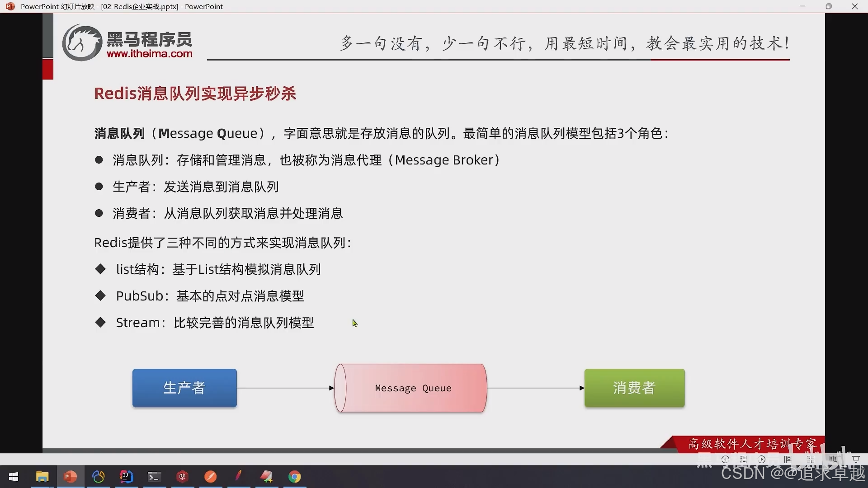
Task: Click the Message Broker bullet line
Action: (x=297, y=160)
